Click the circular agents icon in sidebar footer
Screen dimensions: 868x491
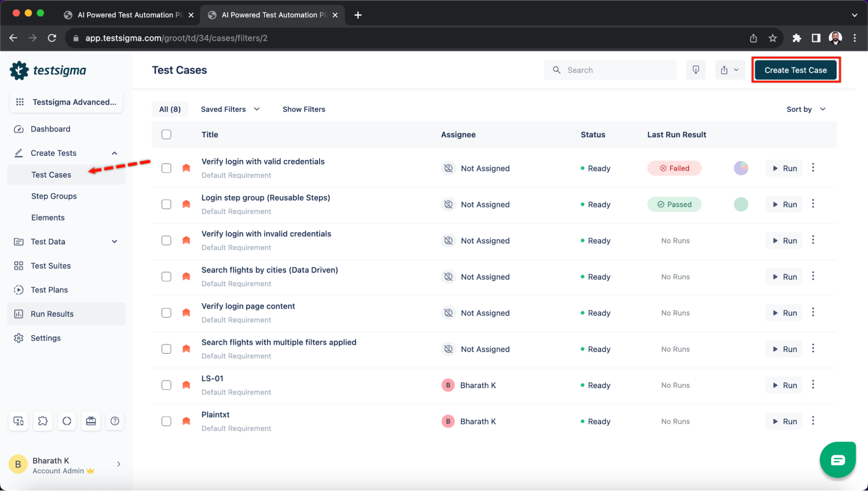pyautogui.click(x=67, y=421)
